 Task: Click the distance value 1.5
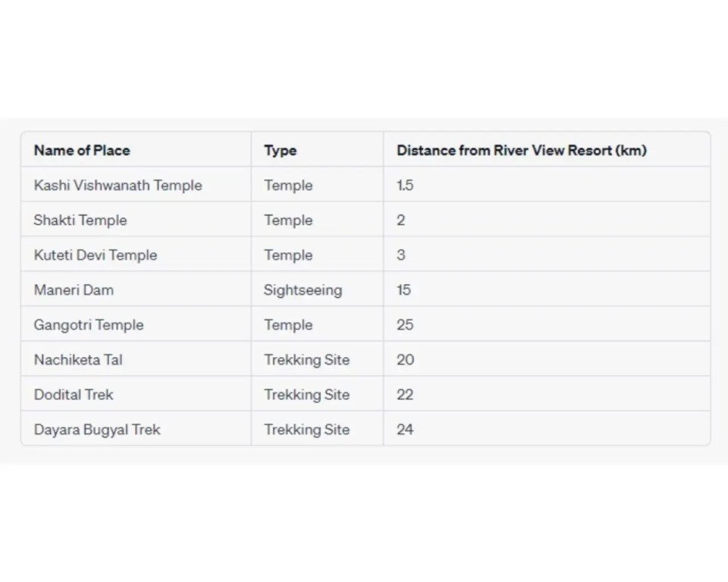405,185
